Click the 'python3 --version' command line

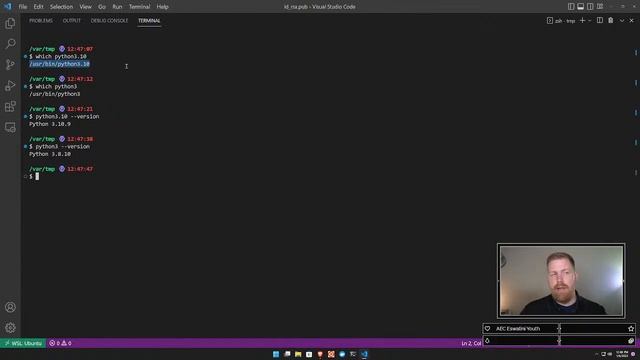(60, 146)
